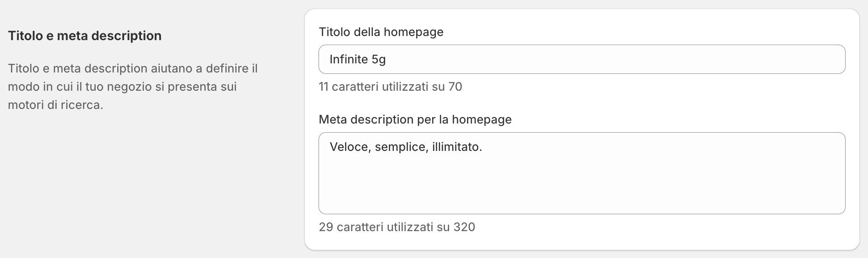Click the Titolo della homepage input field
Image resolution: width=868 pixels, height=258 pixels.
pyautogui.click(x=581, y=59)
